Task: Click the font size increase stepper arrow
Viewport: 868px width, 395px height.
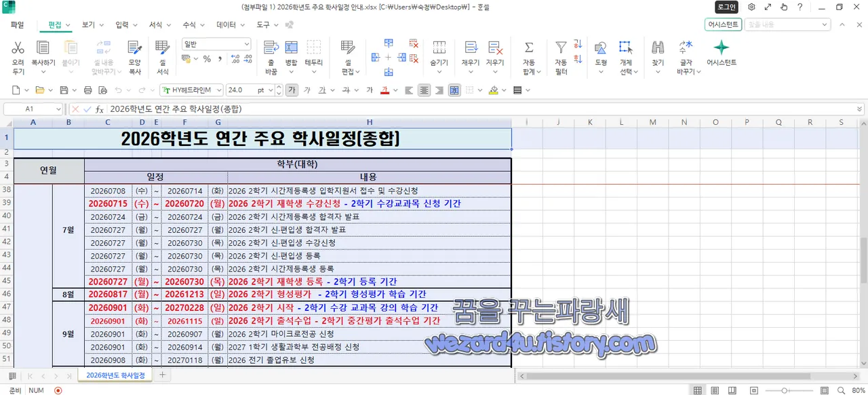Action: 279,87
